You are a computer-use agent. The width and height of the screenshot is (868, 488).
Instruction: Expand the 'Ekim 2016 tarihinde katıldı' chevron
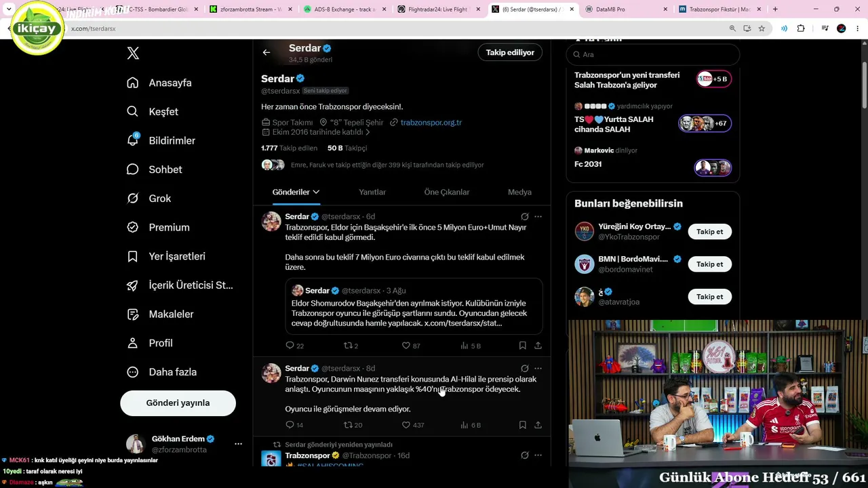(x=368, y=133)
